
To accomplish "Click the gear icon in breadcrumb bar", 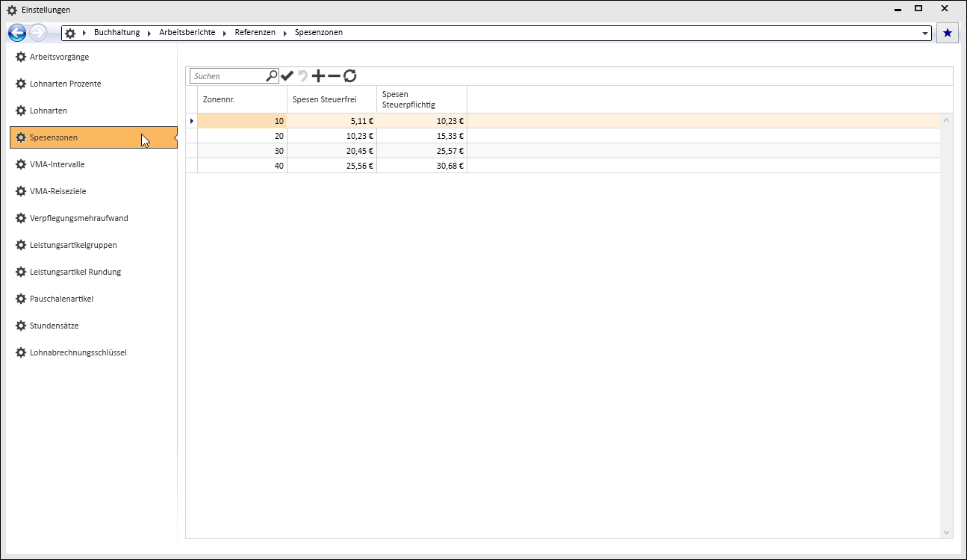I will click(x=70, y=33).
